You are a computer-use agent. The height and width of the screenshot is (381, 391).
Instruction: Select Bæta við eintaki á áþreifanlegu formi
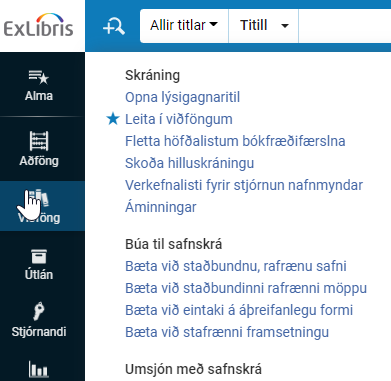(239, 310)
